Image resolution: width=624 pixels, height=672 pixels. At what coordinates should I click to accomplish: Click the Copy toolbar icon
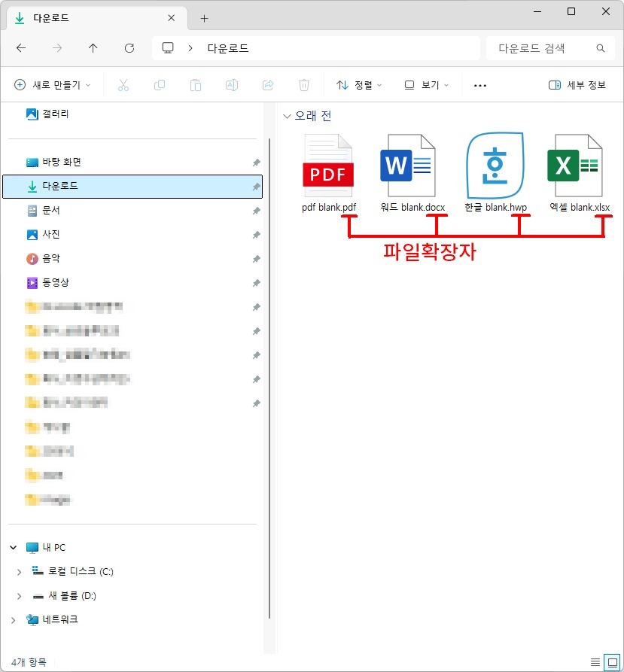click(160, 85)
